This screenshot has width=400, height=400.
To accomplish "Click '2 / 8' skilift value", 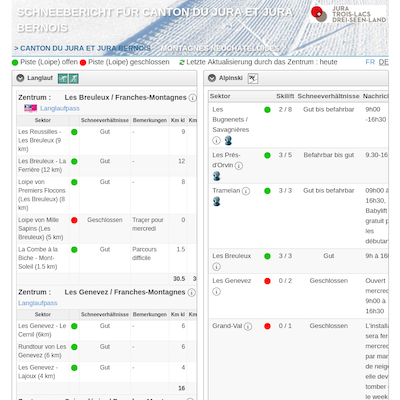I will tap(285, 109).
